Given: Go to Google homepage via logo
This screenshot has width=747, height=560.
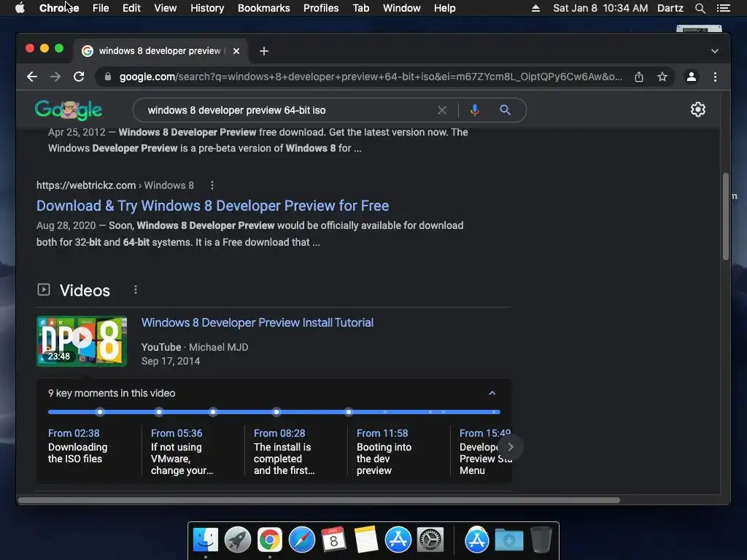Looking at the screenshot, I should 69,110.
